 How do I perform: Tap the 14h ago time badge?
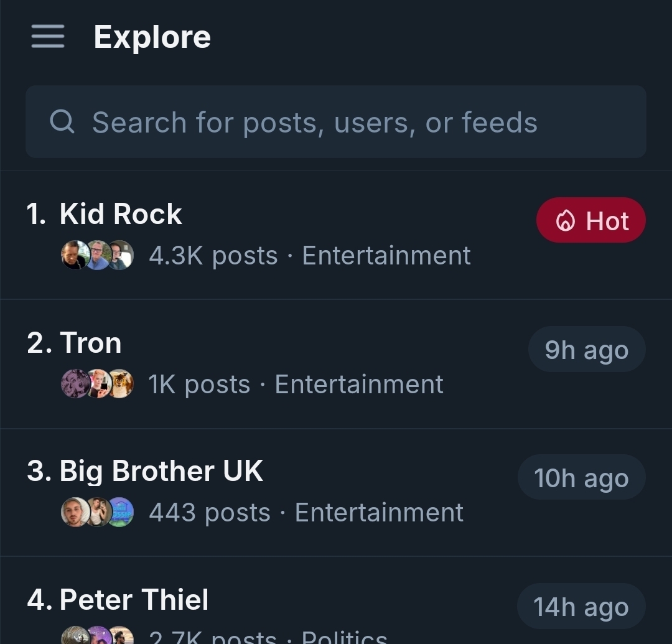tap(581, 607)
